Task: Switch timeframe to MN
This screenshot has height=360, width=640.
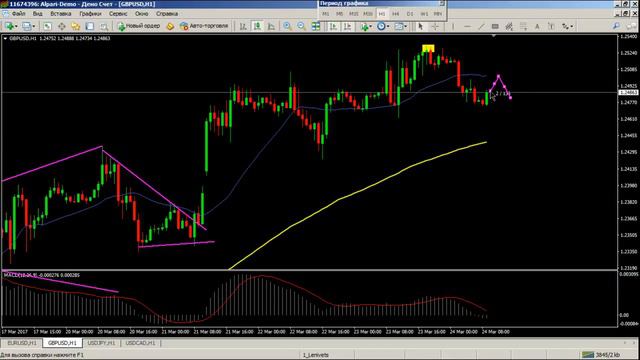Action: (x=438, y=13)
